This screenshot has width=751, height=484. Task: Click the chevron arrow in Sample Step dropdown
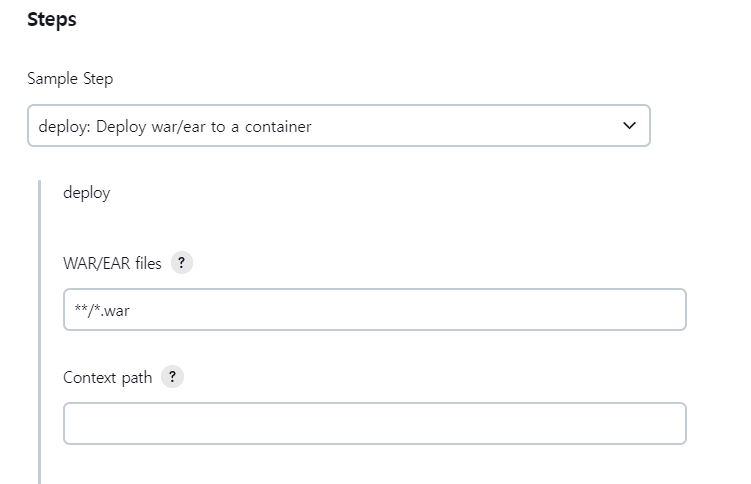[629, 125]
